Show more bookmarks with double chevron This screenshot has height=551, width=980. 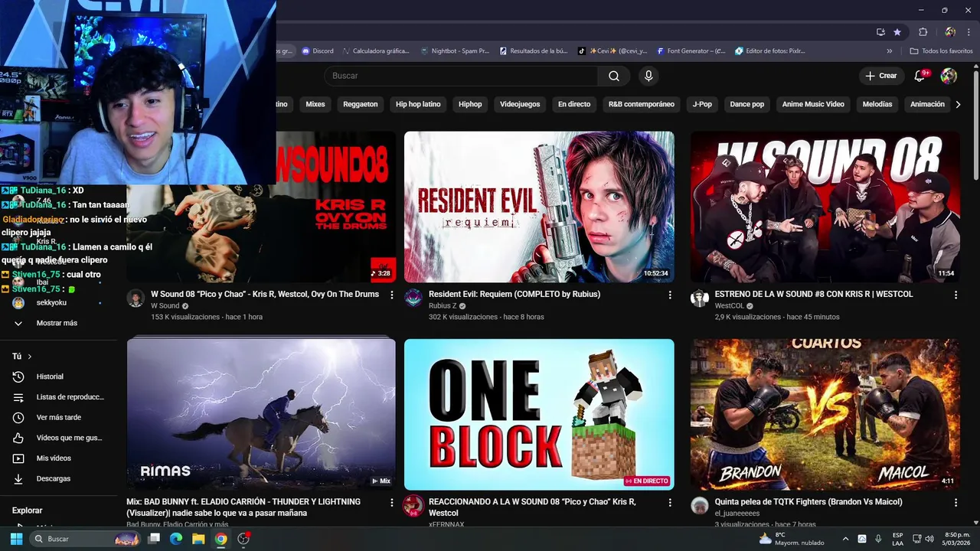pos(889,51)
